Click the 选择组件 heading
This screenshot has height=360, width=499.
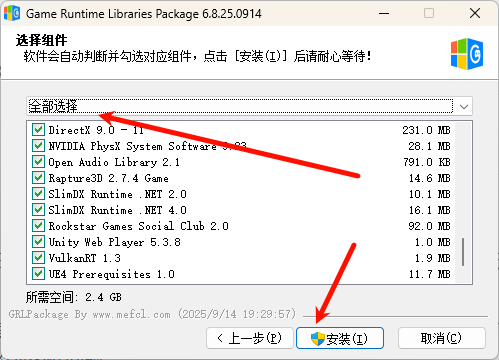[41, 40]
